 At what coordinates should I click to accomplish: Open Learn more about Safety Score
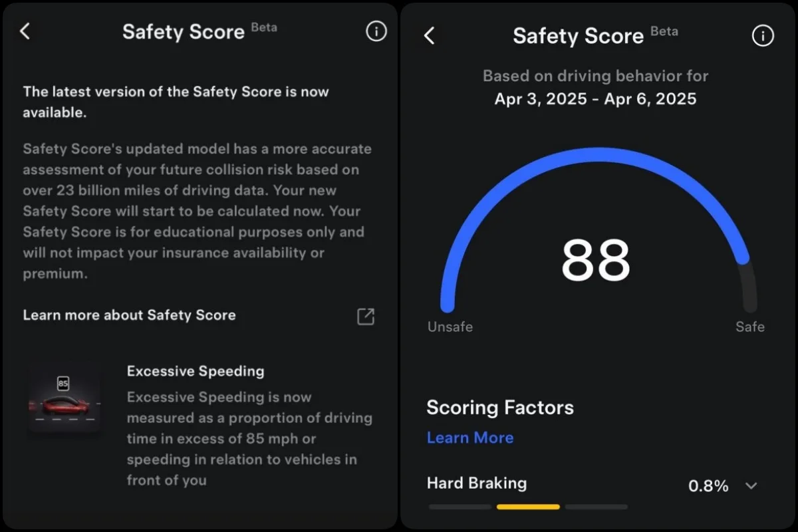129,315
